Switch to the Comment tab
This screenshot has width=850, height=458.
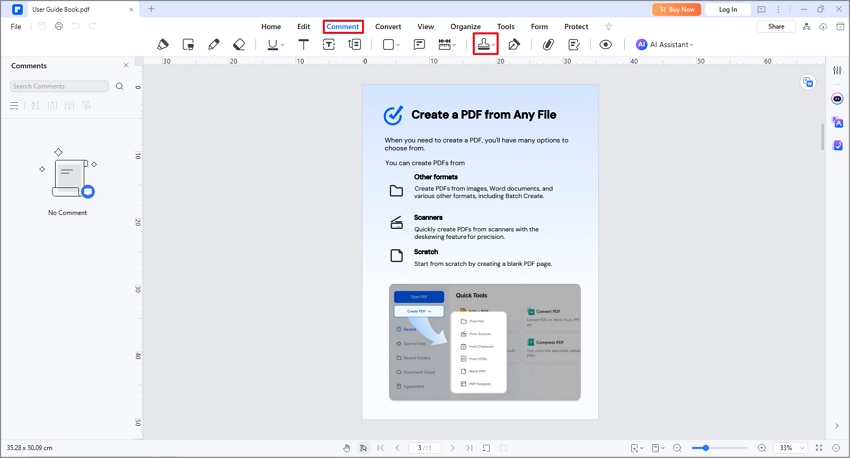(x=343, y=27)
